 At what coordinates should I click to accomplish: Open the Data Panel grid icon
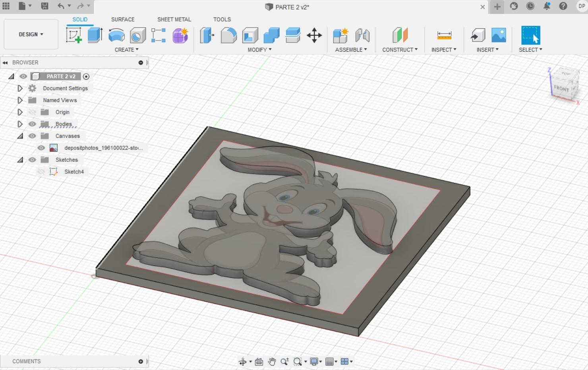click(6, 6)
